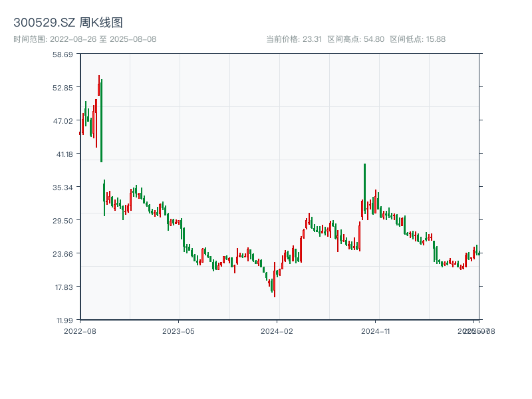Viewport: 532px width, 399px height.
Task: Select the 2022-08 date axis label
Action: coord(80,331)
